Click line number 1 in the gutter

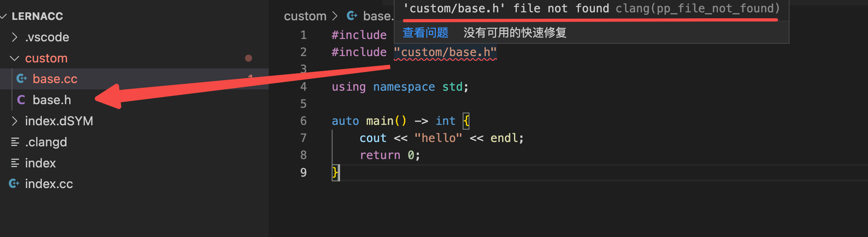(x=303, y=35)
